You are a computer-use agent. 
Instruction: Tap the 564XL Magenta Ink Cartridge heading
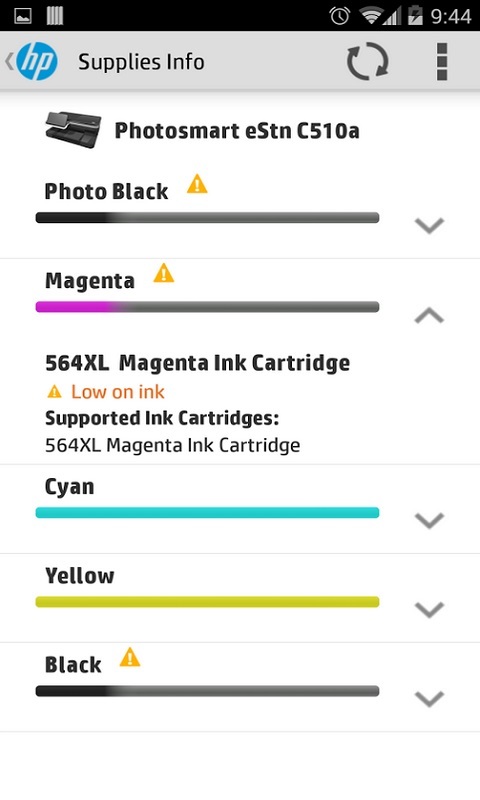(x=198, y=363)
